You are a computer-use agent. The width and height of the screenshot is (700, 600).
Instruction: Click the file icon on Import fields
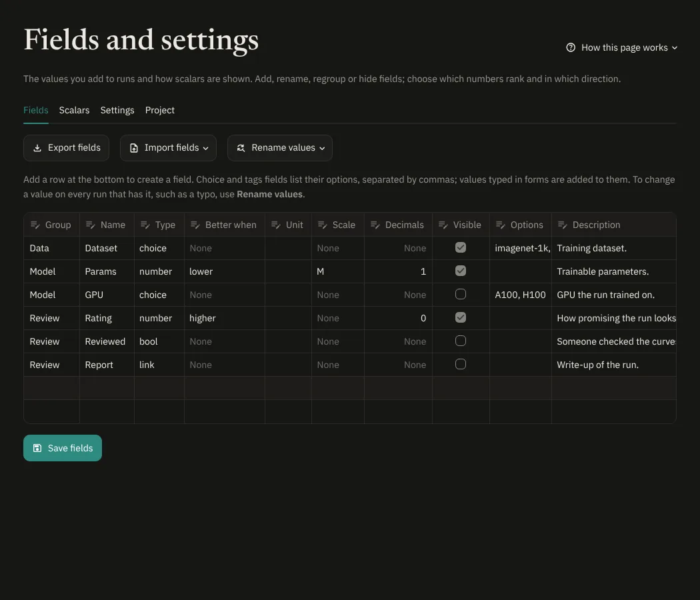point(134,148)
